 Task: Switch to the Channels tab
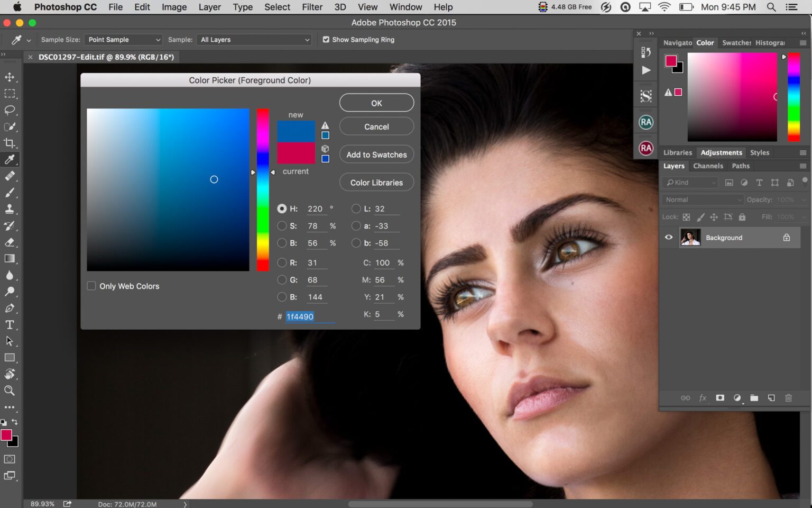point(708,166)
